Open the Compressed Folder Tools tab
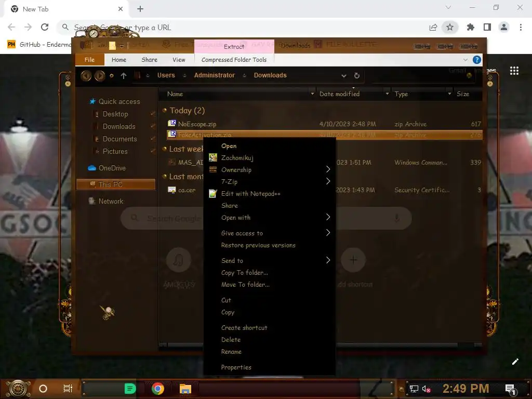Viewport: 532px width, 399px height. click(x=234, y=60)
